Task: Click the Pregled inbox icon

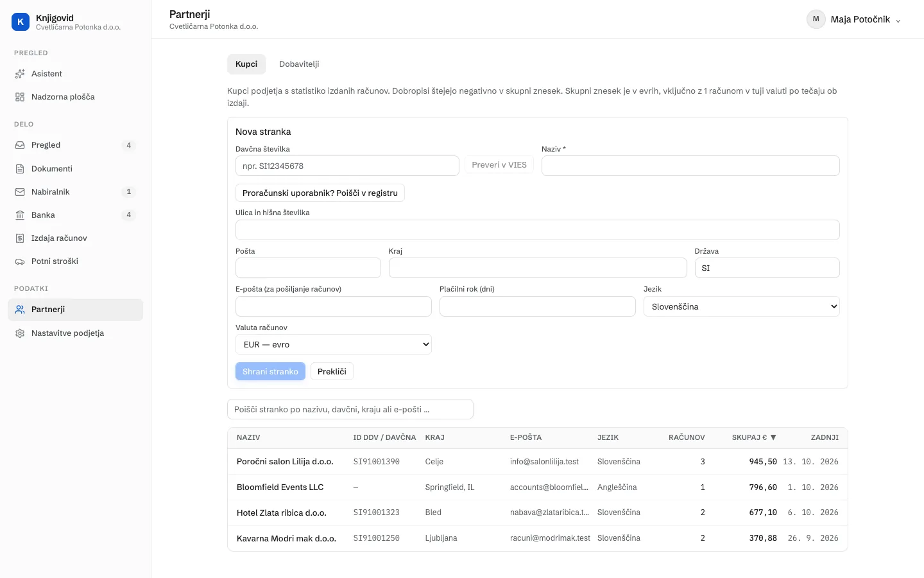Action: [x=20, y=145]
